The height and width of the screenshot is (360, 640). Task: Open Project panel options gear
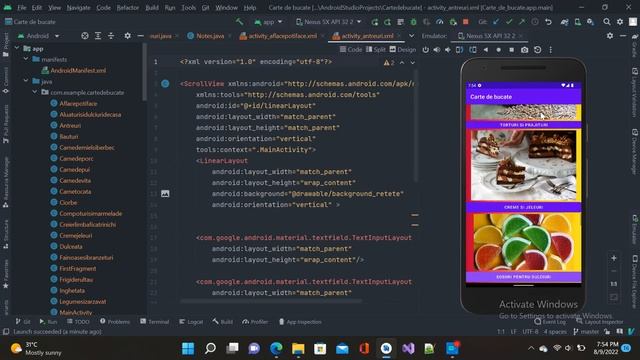click(127, 36)
